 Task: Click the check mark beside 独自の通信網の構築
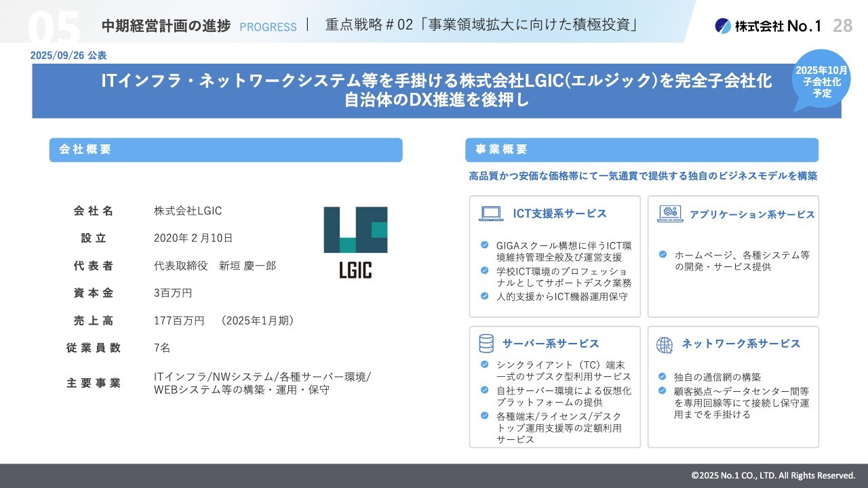662,376
